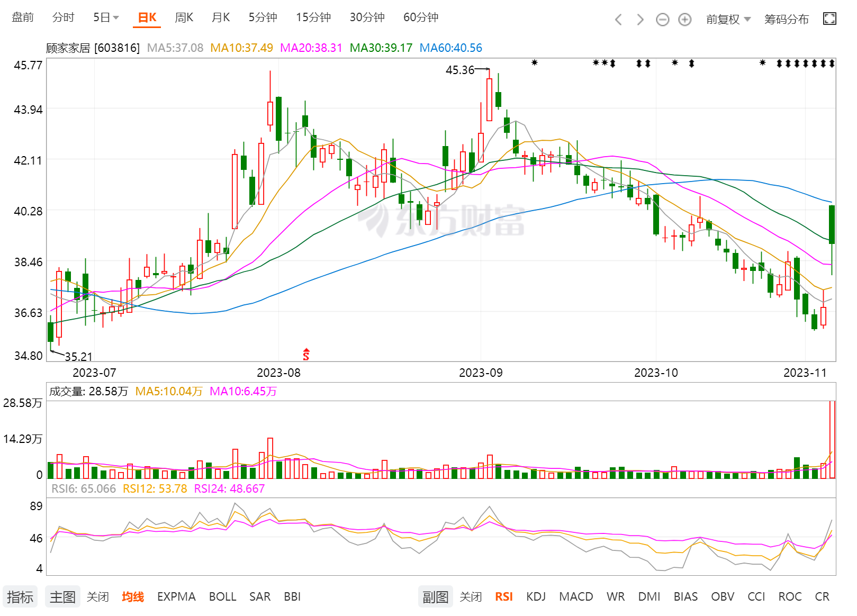Turn off main chart indicator via first 关闭
Screen dimensions: 857x616
(98, 597)
